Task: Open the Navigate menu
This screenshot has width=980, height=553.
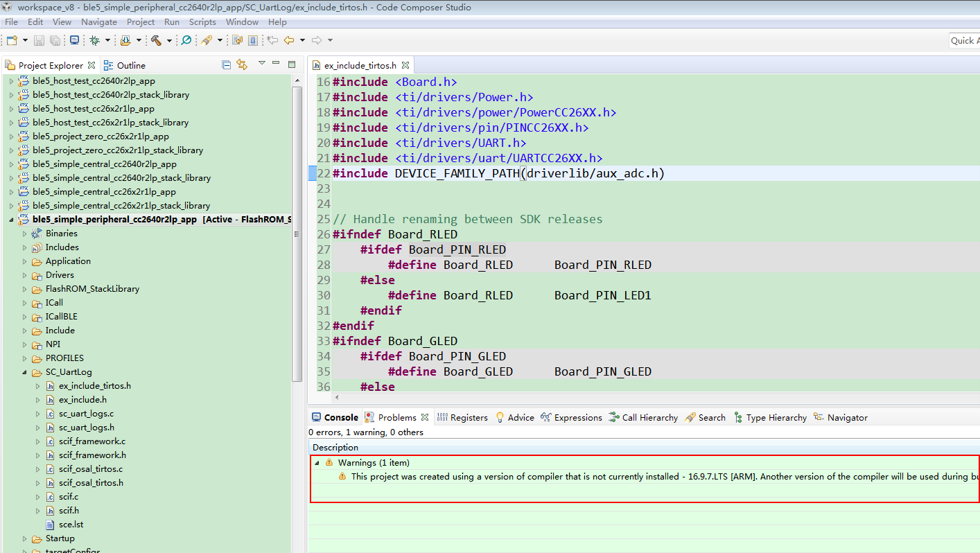Action: [99, 22]
